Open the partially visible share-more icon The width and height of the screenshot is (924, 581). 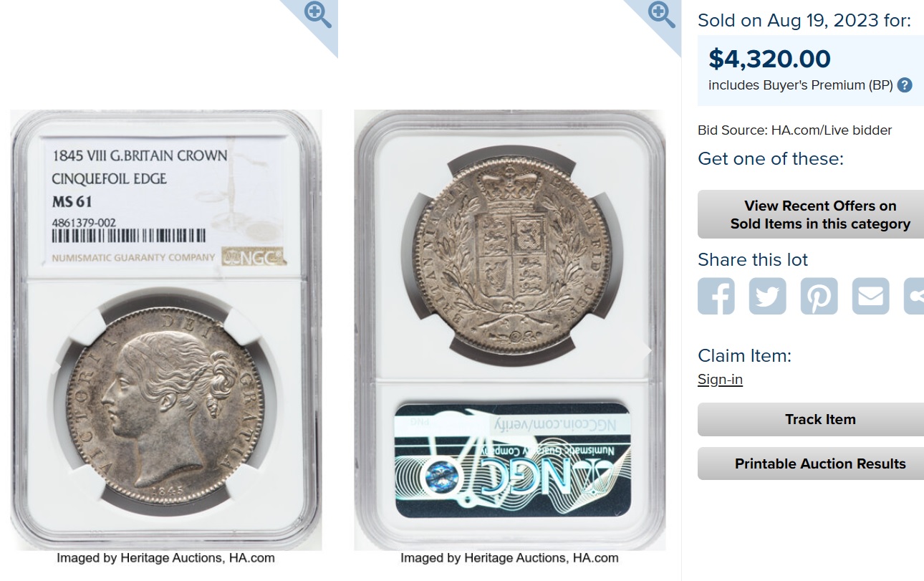tap(915, 296)
